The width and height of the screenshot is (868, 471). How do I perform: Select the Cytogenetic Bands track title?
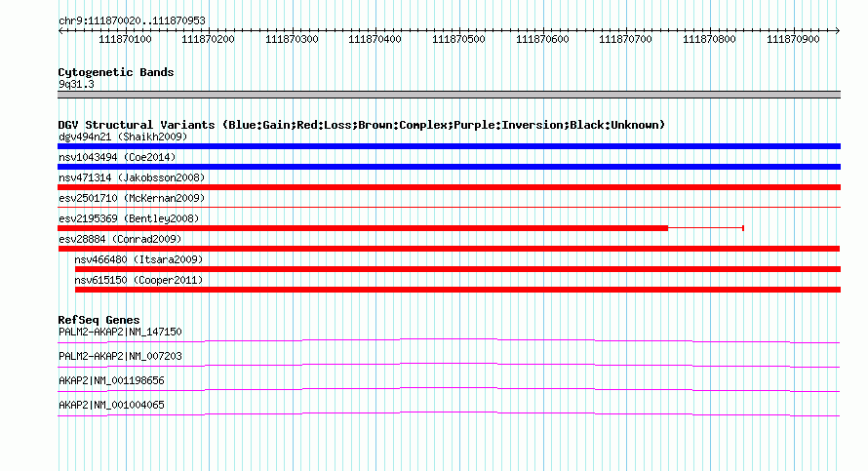[116, 72]
